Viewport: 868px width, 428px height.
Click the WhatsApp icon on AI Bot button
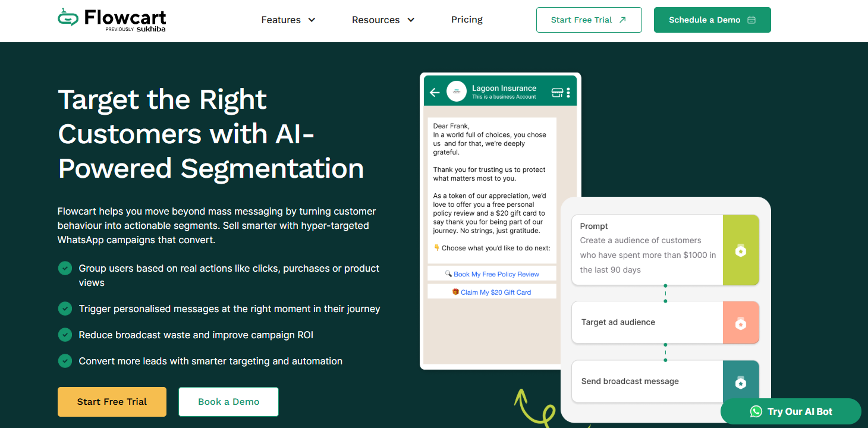click(x=756, y=411)
